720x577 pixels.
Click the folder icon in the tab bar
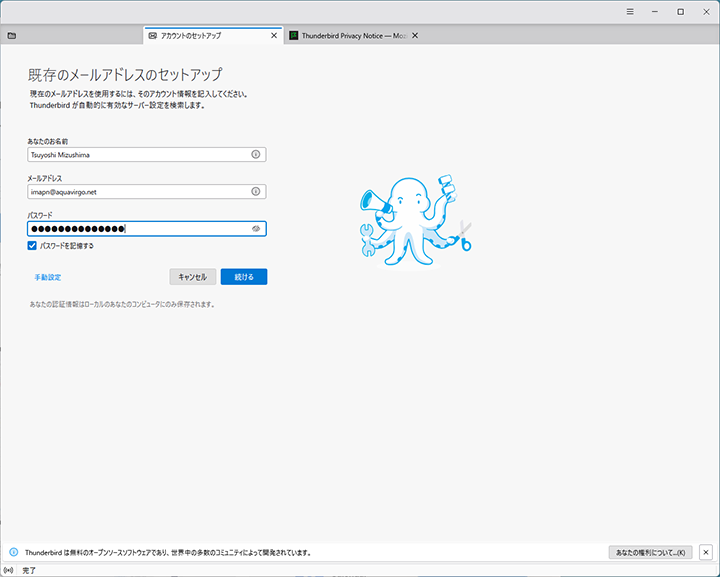(x=11, y=35)
